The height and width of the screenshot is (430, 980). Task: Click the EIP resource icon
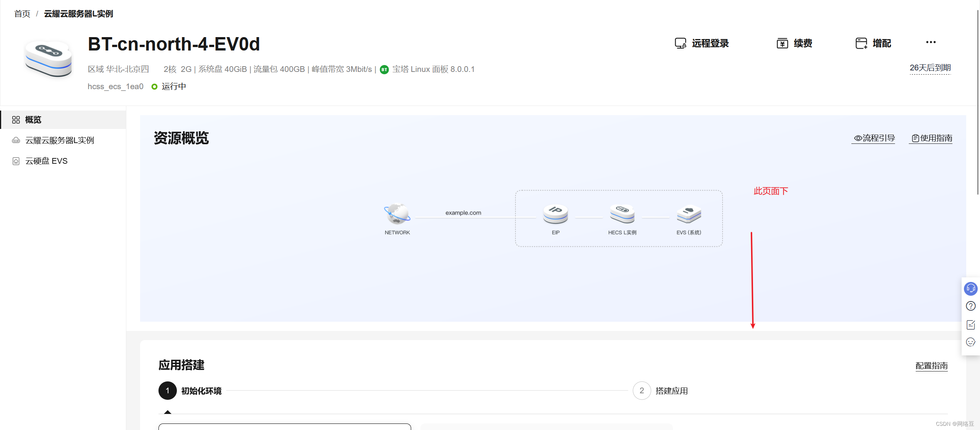555,214
